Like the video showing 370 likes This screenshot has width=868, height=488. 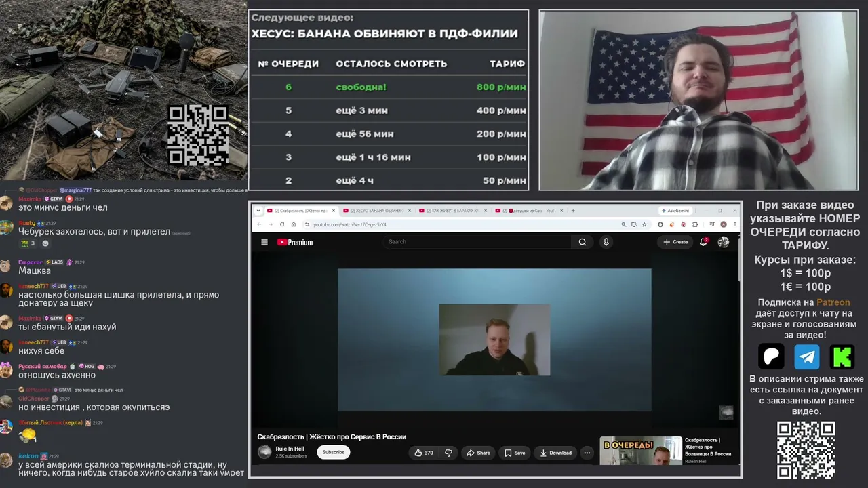424,453
